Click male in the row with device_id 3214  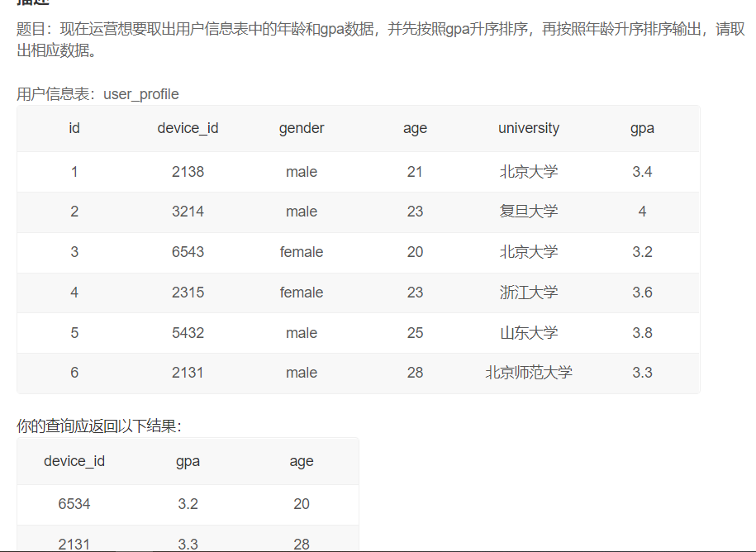pyautogui.click(x=302, y=212)
